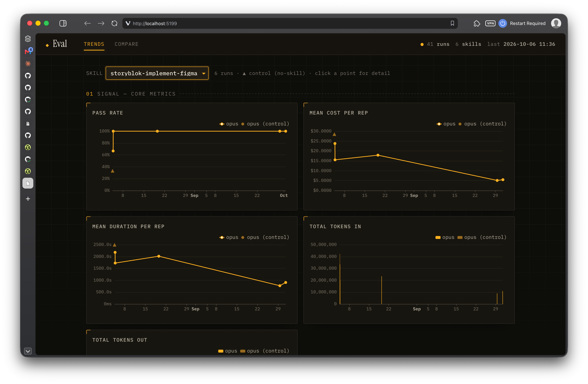The width and height of the screenshot is (588, 384).
Task: Click the 67% low data point in Pass Rate chart
Action: click(x=113, y=151)
